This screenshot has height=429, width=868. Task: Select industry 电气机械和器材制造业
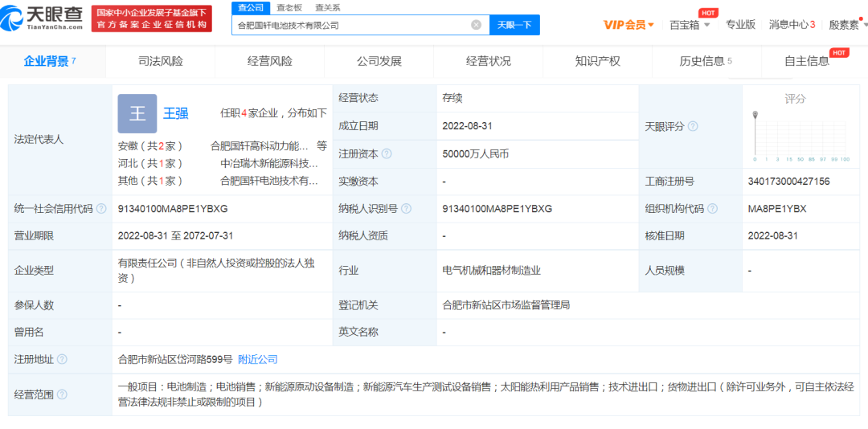click(491, 271)
